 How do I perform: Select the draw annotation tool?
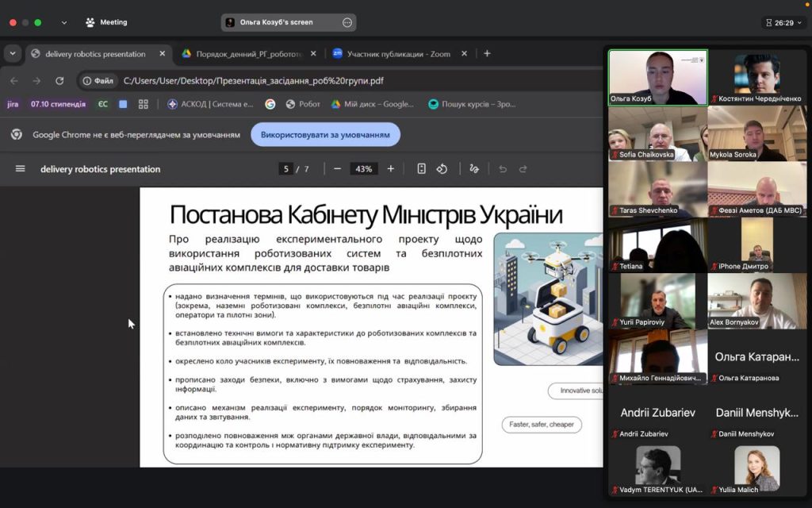(x=474, y=169)
